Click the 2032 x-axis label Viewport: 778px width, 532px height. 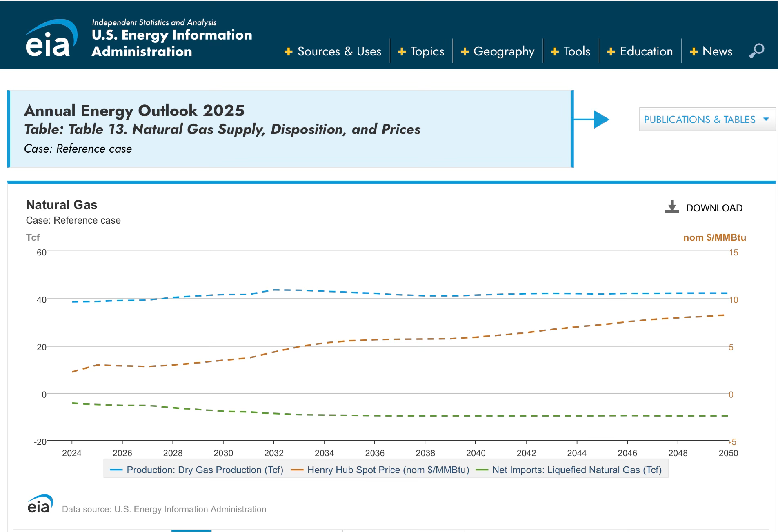pyautogui.click(x=274, y=453)
